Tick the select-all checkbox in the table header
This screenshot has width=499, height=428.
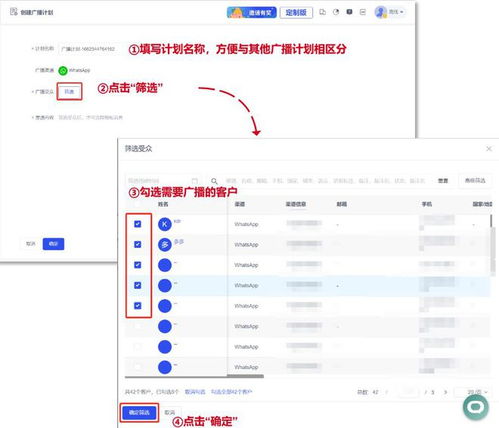point(138,204)
